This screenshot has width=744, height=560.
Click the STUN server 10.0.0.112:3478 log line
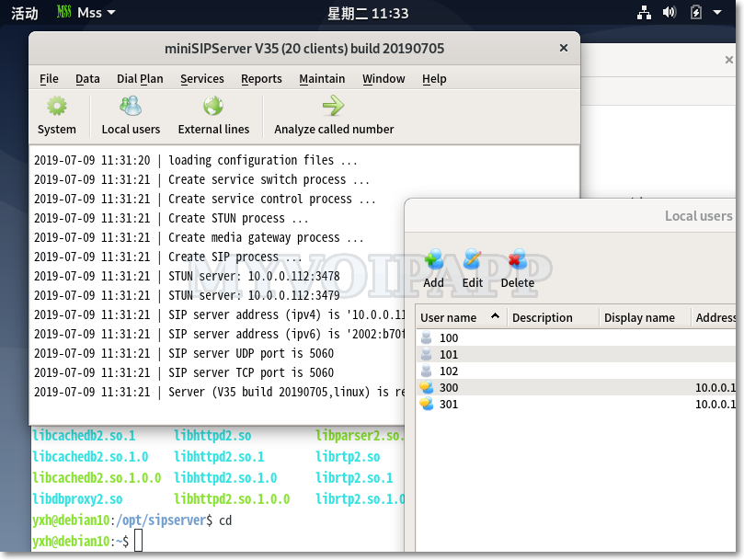(x=187, y=276)
